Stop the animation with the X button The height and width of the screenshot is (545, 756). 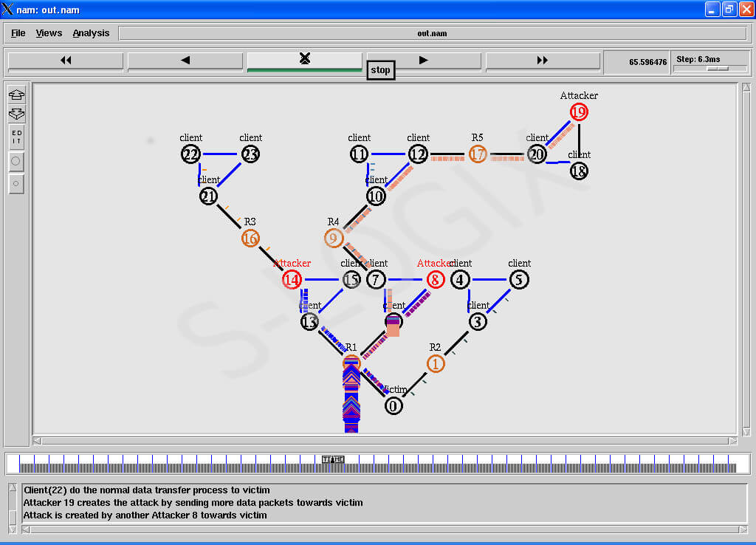[x=304, y=59]
